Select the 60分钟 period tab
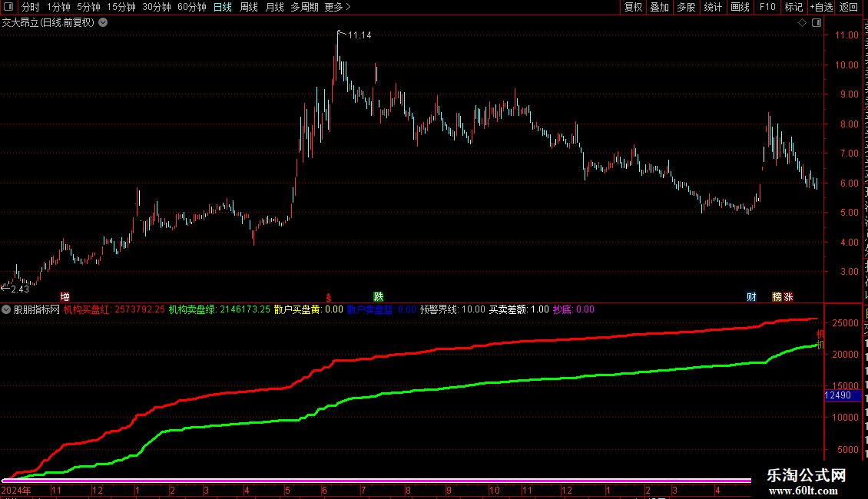 192,7
